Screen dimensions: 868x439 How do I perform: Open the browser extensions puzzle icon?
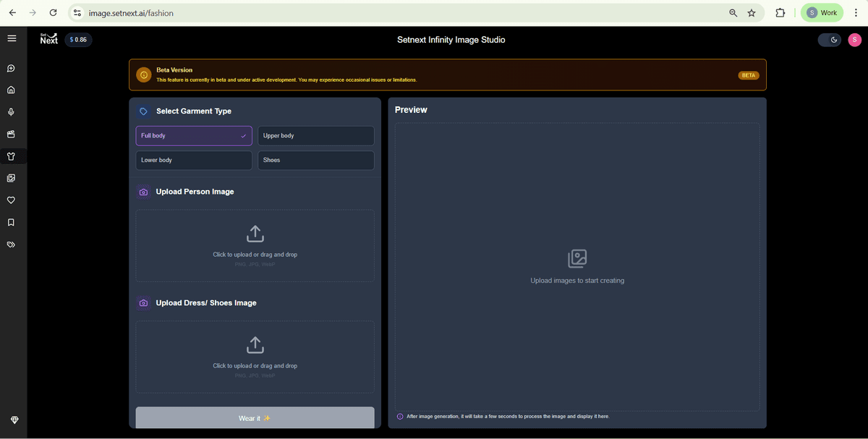[x=780, y=13]
